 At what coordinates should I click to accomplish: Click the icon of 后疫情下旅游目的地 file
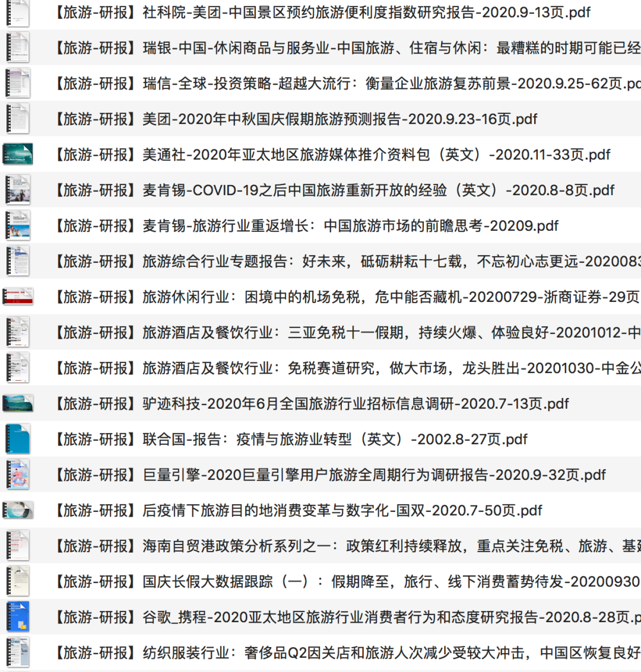pyautogui.click(x=18, y=510)
